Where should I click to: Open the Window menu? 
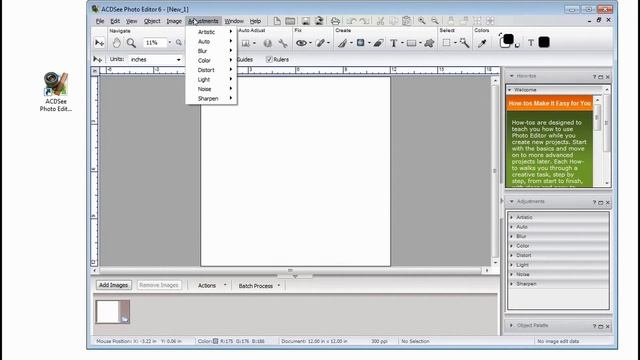point(234,21)
